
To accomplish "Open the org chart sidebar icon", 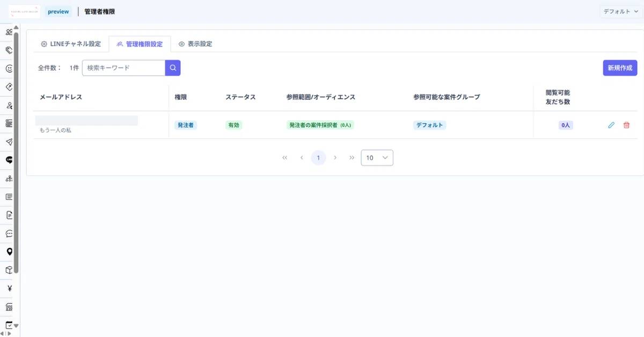I will coord(9,178).
